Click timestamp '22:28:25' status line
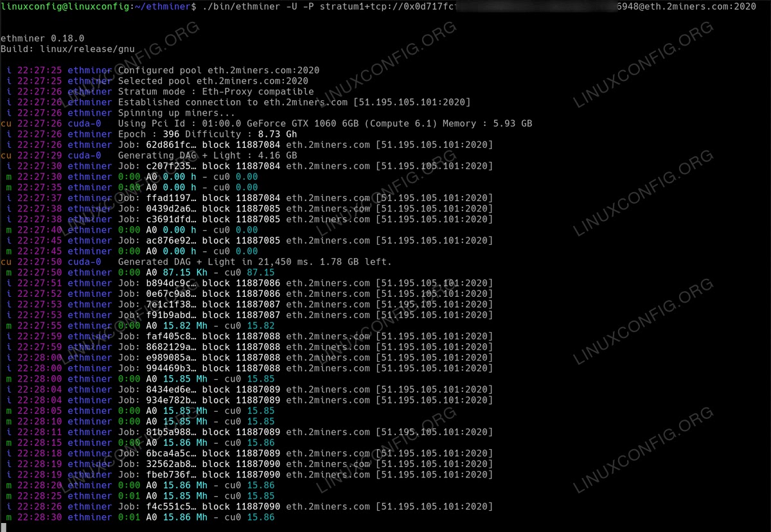The height and width of the screenshot is (532, 771). click(40, 496)
